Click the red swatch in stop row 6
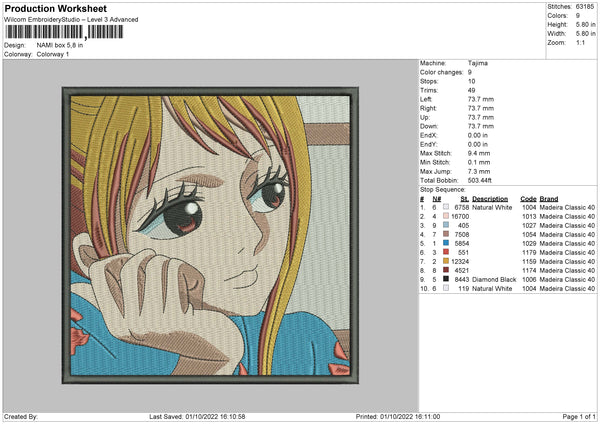The image size is (600, 424). (x=446, y=252)
